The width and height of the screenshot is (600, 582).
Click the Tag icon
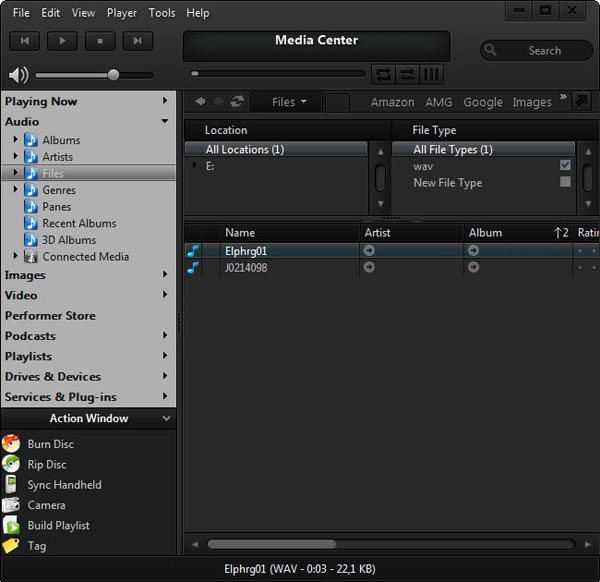pyautogui.click(x=11, y=546)
